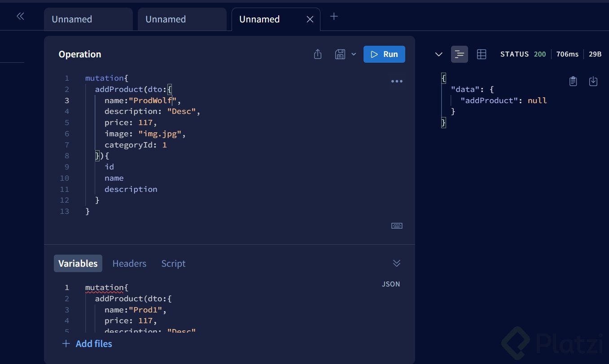609x364 pixels.
Task: Open a new tab with plus icon
Action: click(334, 17)
